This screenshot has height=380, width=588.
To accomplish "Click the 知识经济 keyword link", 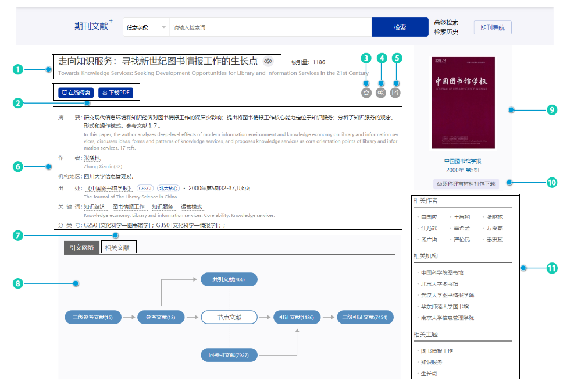I will [94, 207].
